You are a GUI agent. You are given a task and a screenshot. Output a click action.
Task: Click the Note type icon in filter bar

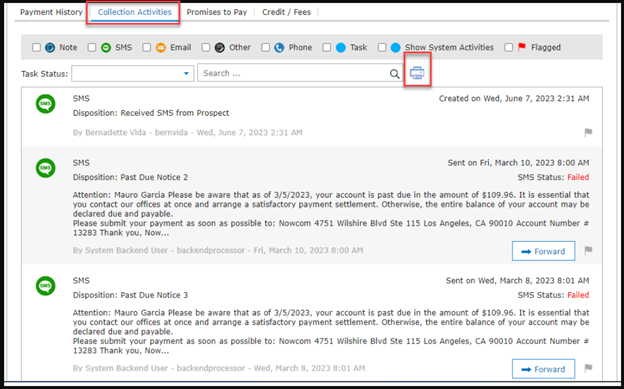click(x=50, y=48)
